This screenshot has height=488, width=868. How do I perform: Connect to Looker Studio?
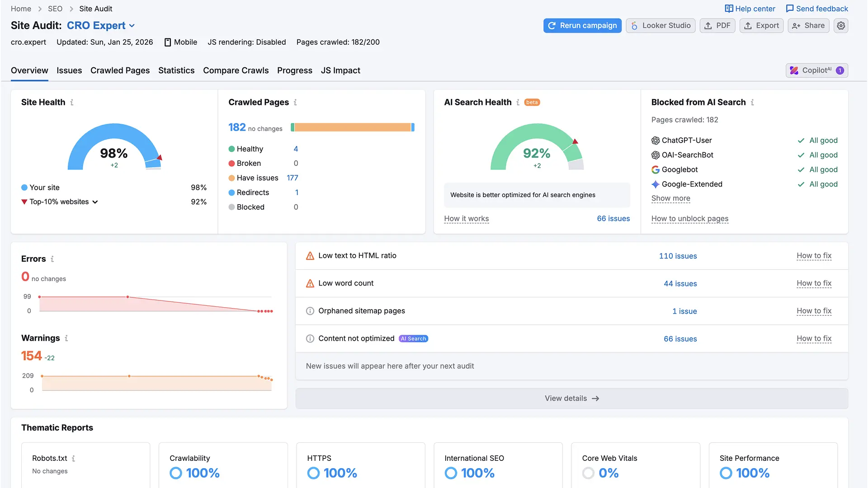click(x=660, y=26)
